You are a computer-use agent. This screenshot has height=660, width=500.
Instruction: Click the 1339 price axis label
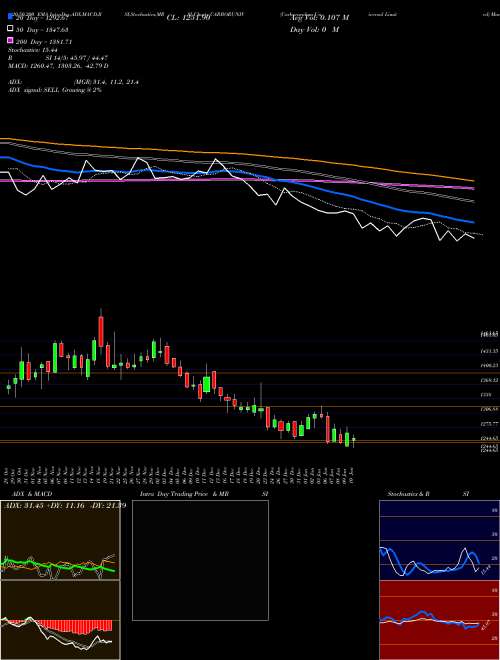[487, 394]
